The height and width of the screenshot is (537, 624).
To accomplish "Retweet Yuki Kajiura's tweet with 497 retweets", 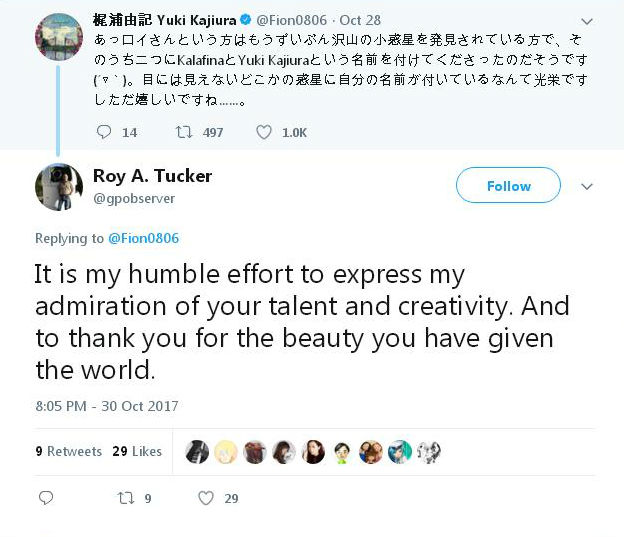I will [184, 132].
